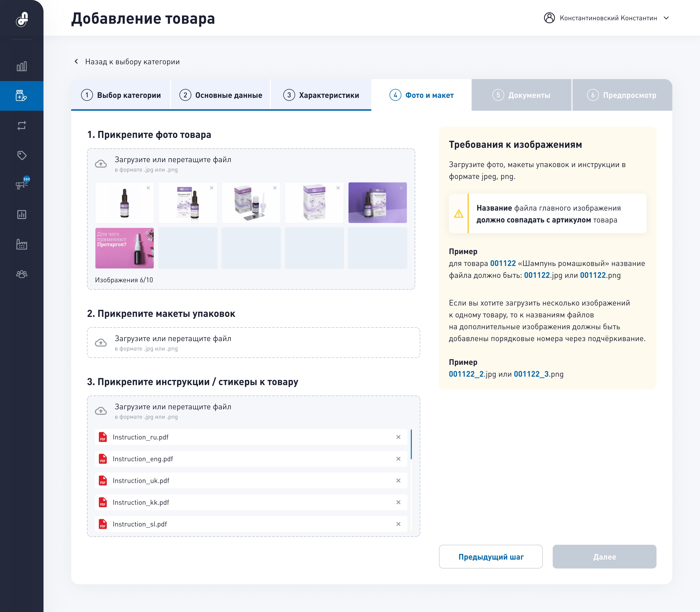Image resolution: width=700 pixels, height=612 pixels.
Task: Remove Instruction_ru.pdf from the list
Action: [x=398, y=437]
